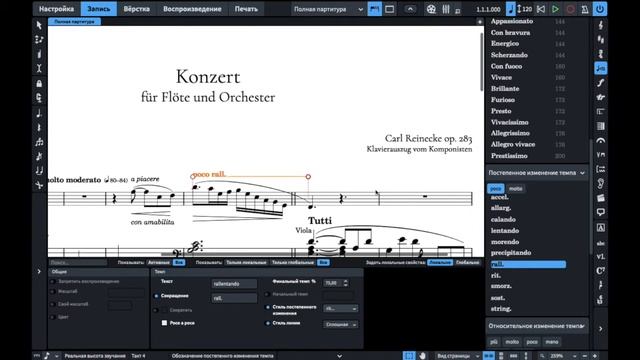Click the zoom in plus icon
Image resolution: width=640 pixels, height=360 pixels.
point(595,356)
